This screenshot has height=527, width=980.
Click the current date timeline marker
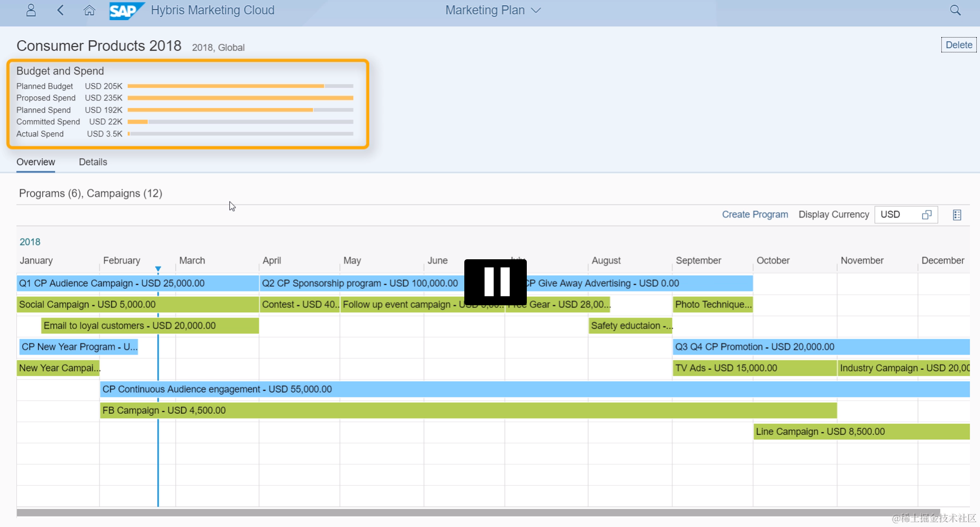(158, 269)
